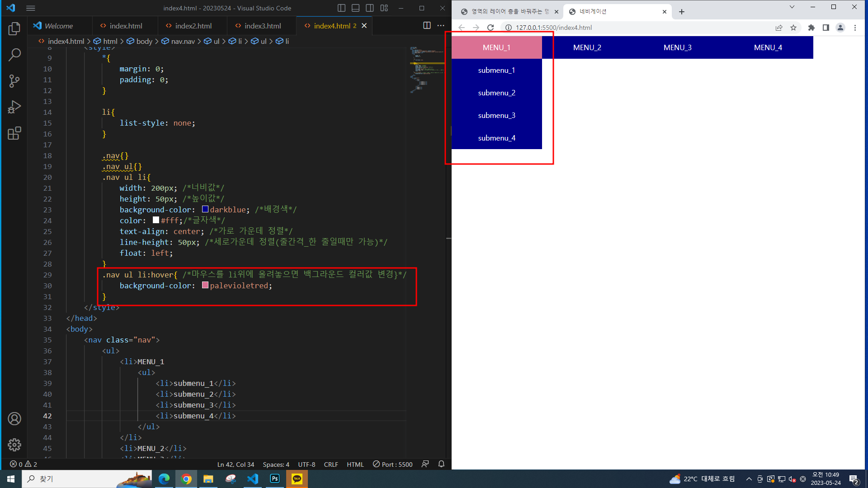
Task: Open the Extensions view
Action: (14, 133)
